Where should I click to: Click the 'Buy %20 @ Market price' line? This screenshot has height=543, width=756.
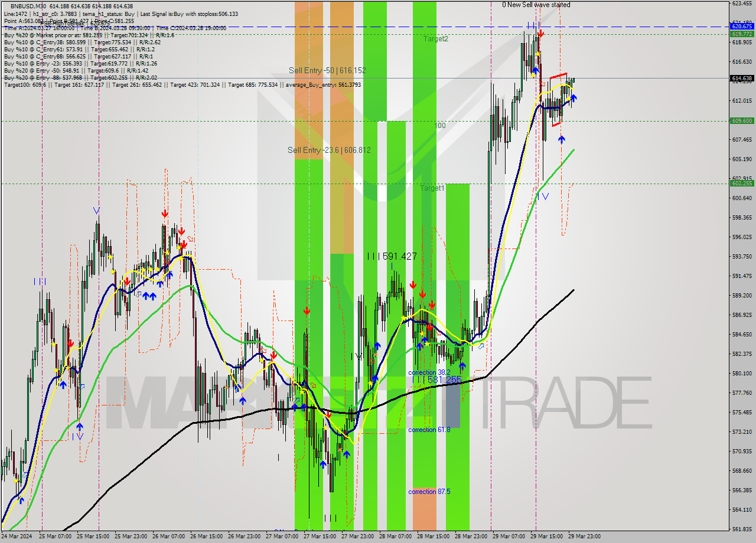coord(89,35)
